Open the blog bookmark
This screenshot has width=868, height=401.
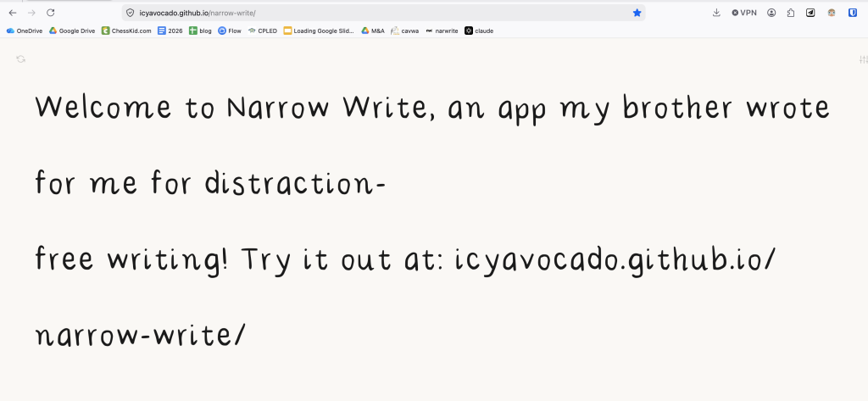tap(200, 31)
